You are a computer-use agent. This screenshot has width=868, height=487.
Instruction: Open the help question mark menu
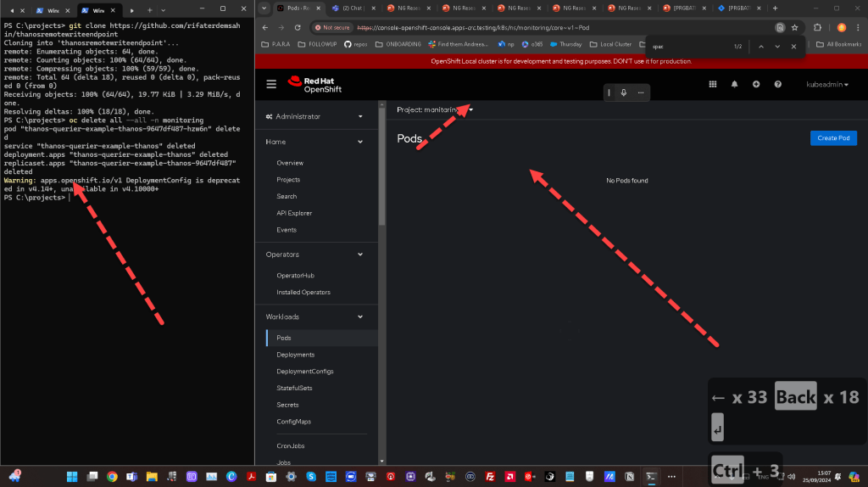click(x=778, y=84)
